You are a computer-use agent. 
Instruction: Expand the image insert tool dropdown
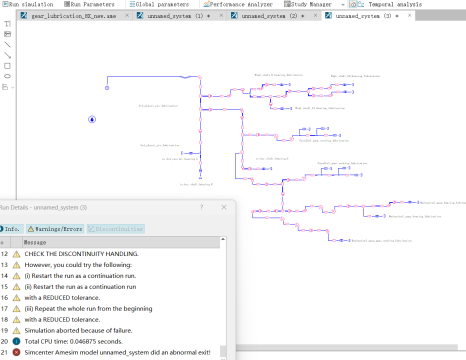tap(13, 87)
